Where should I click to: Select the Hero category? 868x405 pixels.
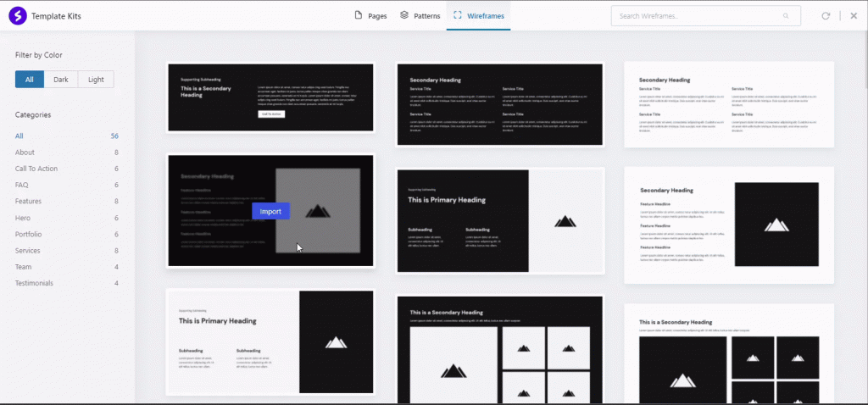coord(23,218)
